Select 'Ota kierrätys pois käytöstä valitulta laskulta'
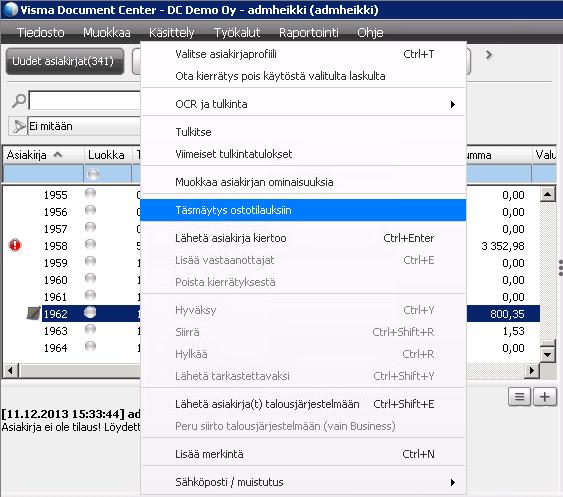Viewport: 563px width, 497px height. pos(303,76)
